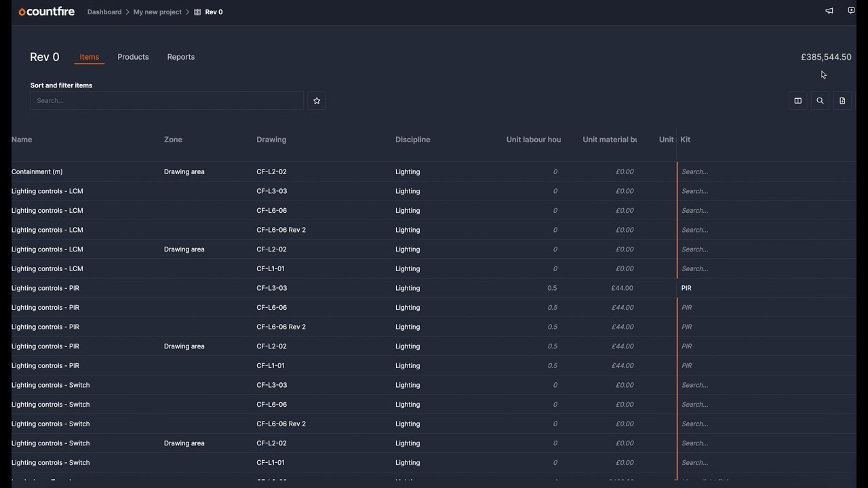Screen dimensions: 868x488
Task: Click the column layout icon
Action: pos(797,101)
